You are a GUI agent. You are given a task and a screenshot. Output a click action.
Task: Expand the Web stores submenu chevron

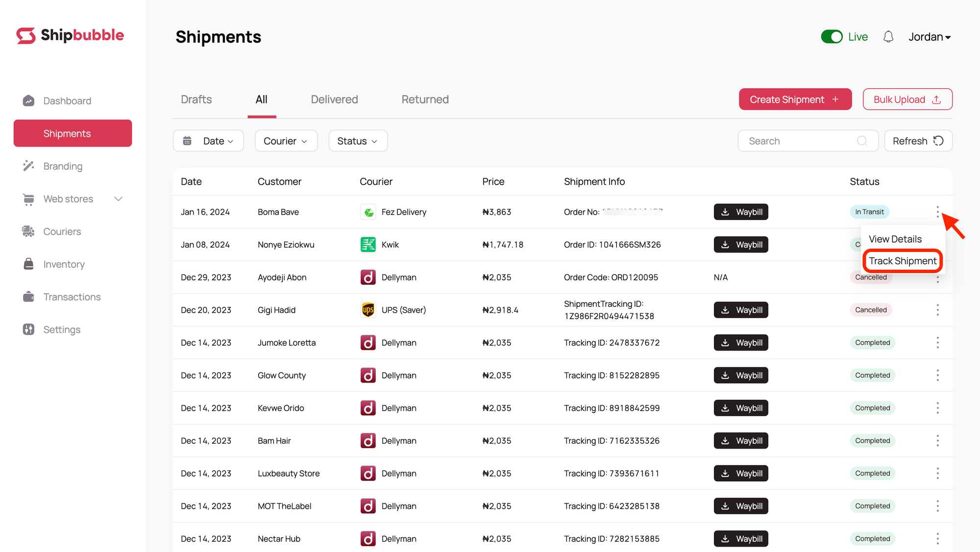tap(118, 199)
